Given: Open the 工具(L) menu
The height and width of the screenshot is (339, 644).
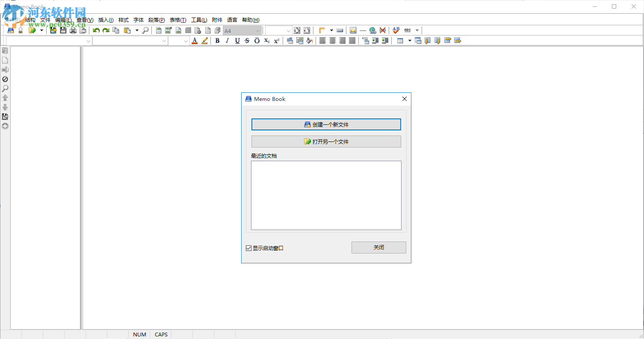Looking at the screenshot, I should click(x=199, y=20).
